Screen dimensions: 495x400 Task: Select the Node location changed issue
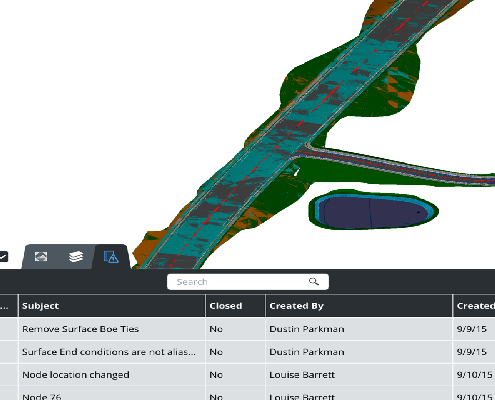pyautogui.click(x=247, y=375)
